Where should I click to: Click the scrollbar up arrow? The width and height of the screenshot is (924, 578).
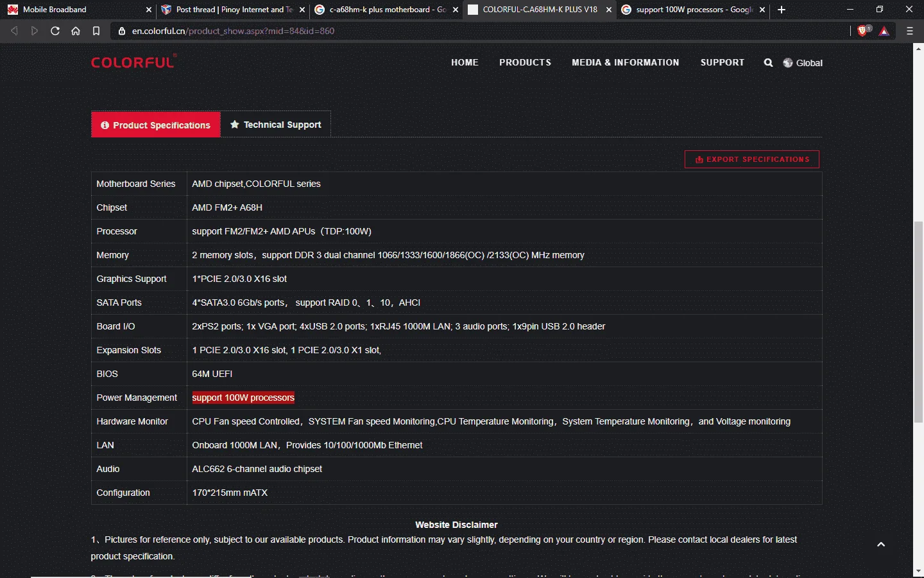pyautogui.click(x=918, y=48)
